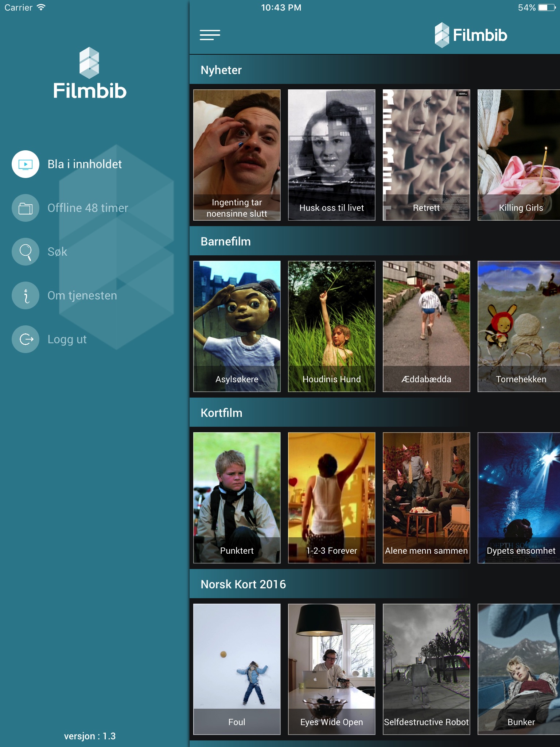Click the Logg ut exit icon
The height and width of the screenshot is (747, 560).
tap(26, 339)
